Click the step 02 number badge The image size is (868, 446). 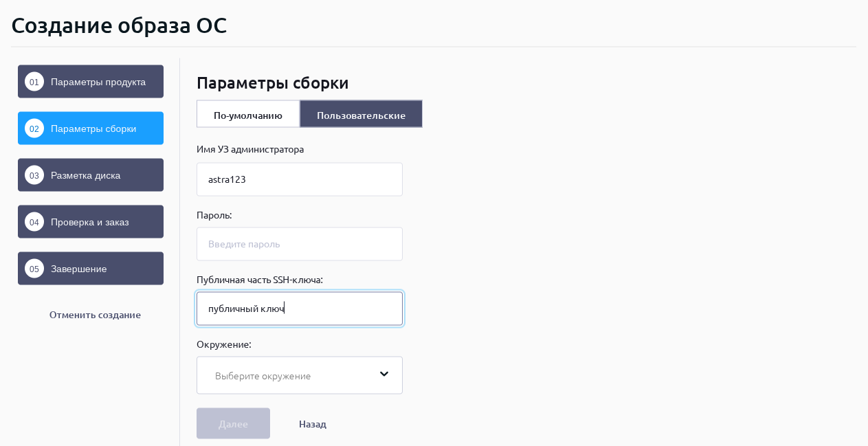point(34,129)
